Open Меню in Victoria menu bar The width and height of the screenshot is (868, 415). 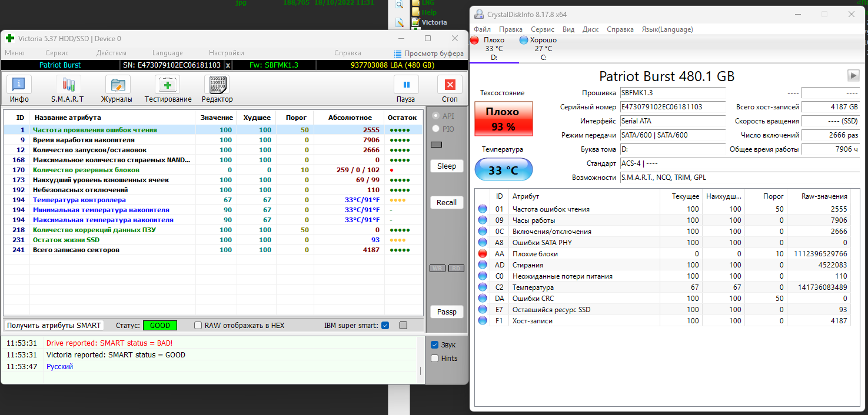click(14, 53)
